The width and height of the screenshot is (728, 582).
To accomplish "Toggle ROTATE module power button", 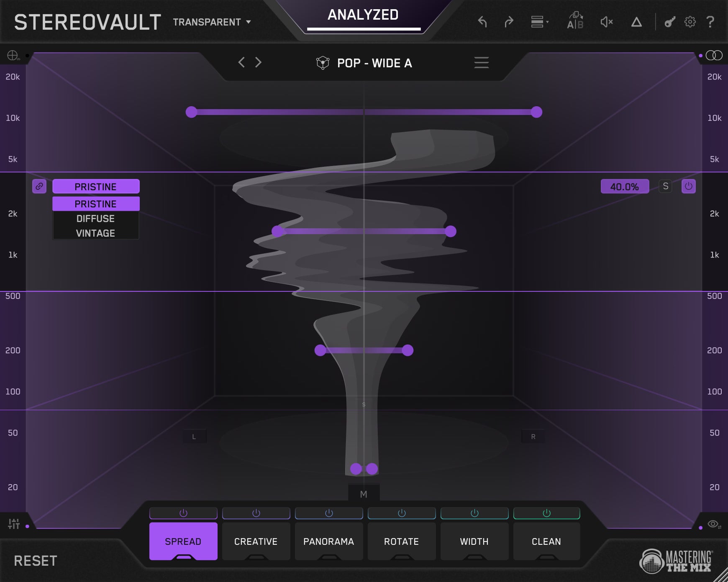I will [x=402, y=513].
